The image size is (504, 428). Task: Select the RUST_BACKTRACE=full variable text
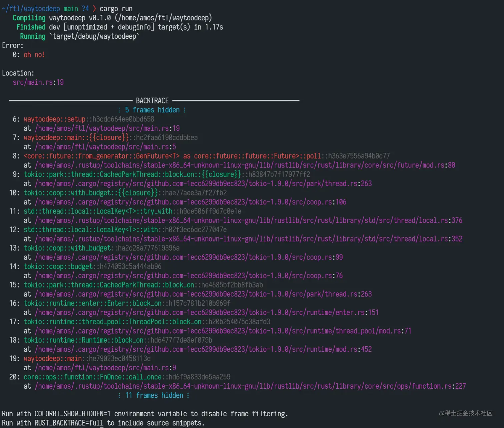click(x=69, y=423)
